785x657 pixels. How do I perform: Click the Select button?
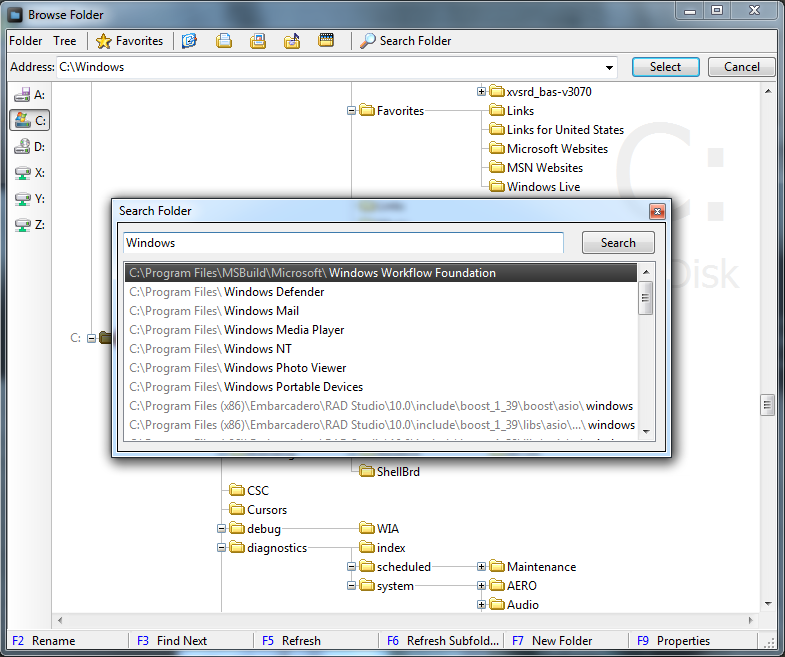(665, 67)
